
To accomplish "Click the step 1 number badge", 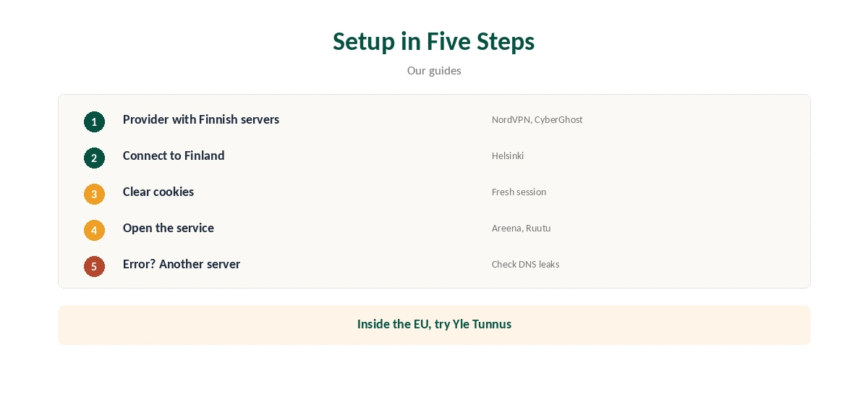I will point(94,121).
